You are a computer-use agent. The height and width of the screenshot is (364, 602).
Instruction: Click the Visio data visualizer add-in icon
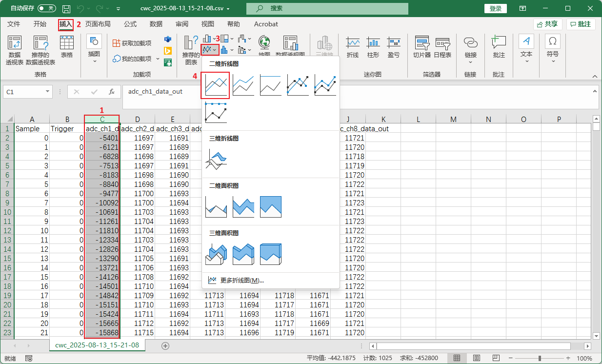[168, 39]
